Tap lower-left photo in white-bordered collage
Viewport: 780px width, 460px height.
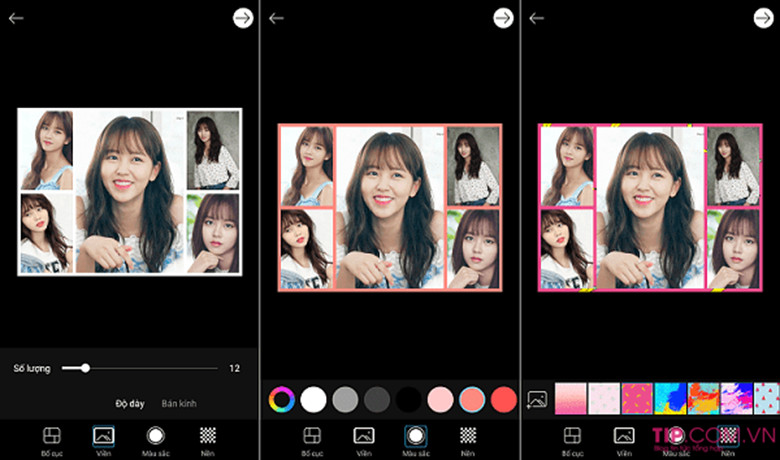[x=47, y=233]
